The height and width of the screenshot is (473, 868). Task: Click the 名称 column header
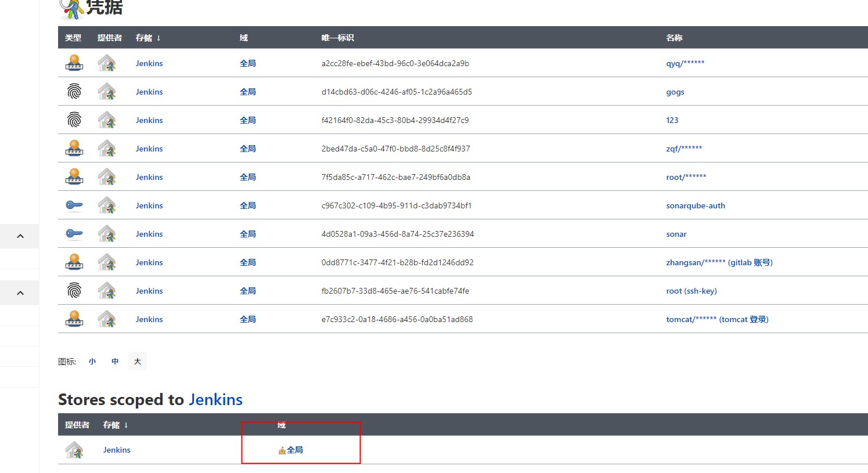674,38
